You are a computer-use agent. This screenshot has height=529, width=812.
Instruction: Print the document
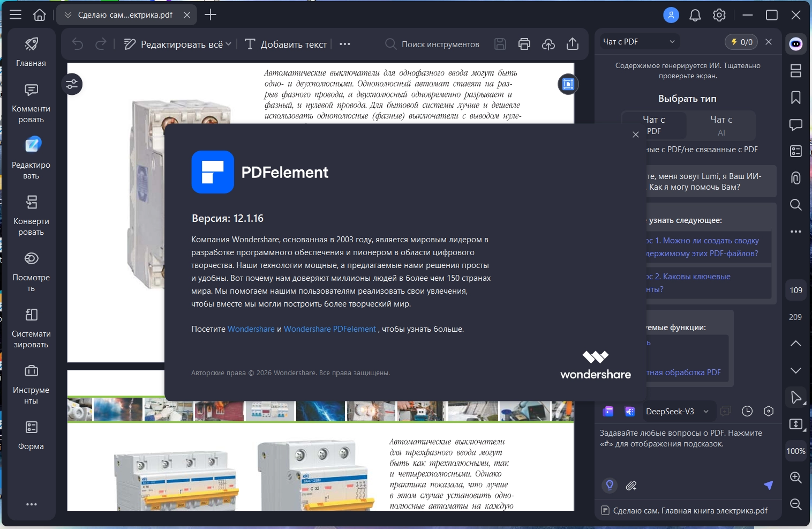524,44
